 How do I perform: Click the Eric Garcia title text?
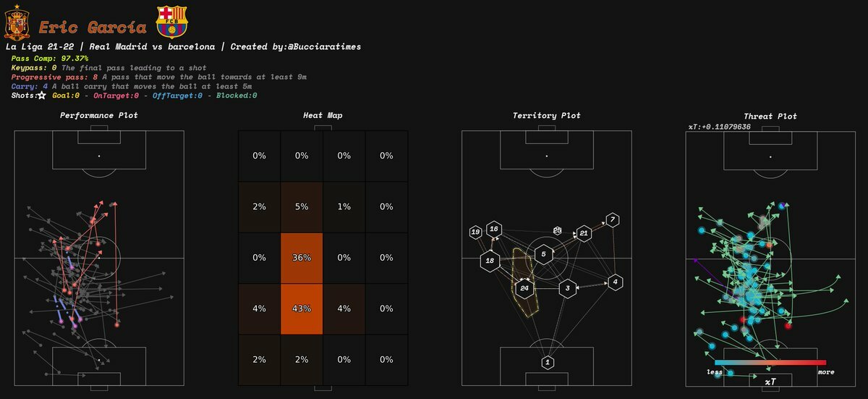point(92,28)
